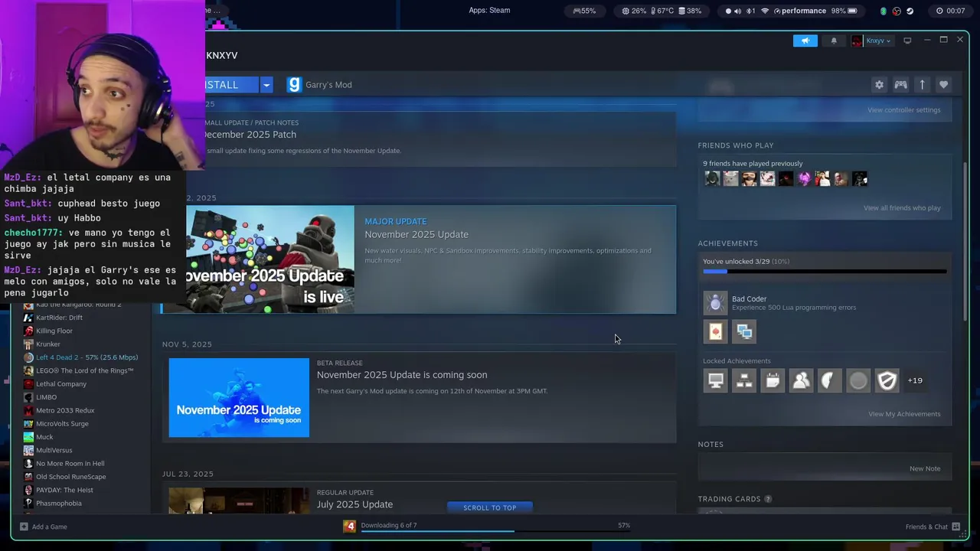Click the up-arrow icon in game toolbar
This screenshot has width=980, height=551.
pyautogui.click(x=922, y=85)
